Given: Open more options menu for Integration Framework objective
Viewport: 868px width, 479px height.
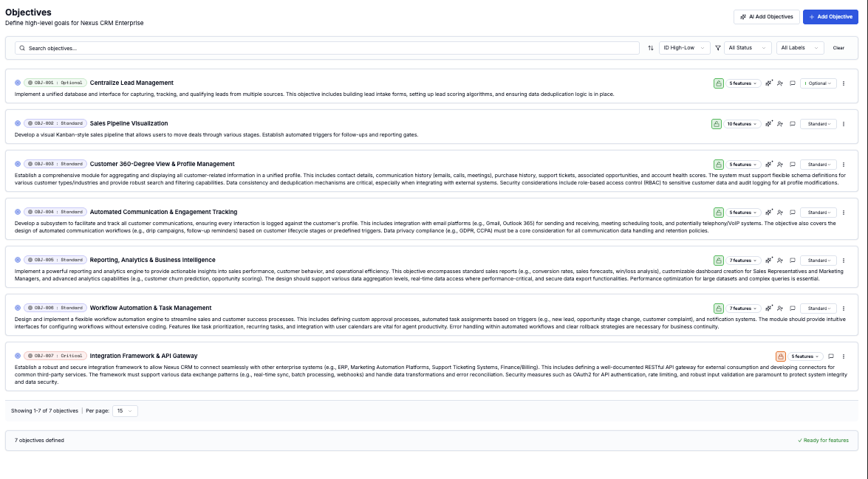Looking at the screenshot, I should 844,356.
